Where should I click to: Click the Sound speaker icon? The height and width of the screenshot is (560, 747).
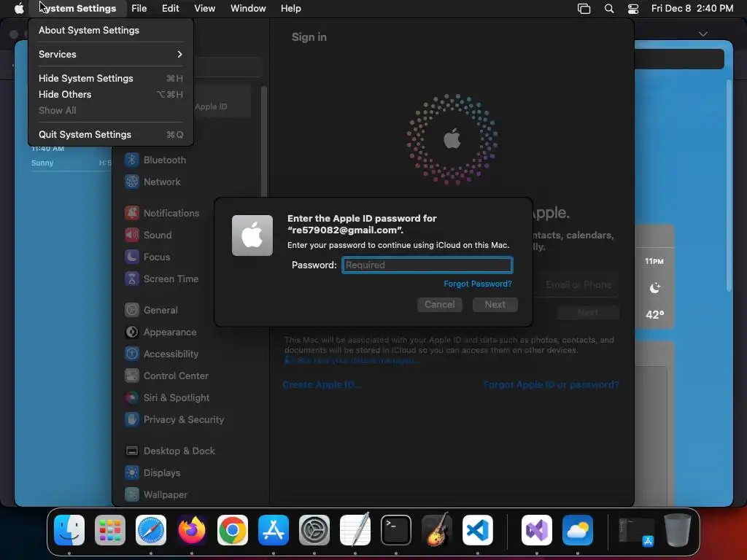pos(132,235)
